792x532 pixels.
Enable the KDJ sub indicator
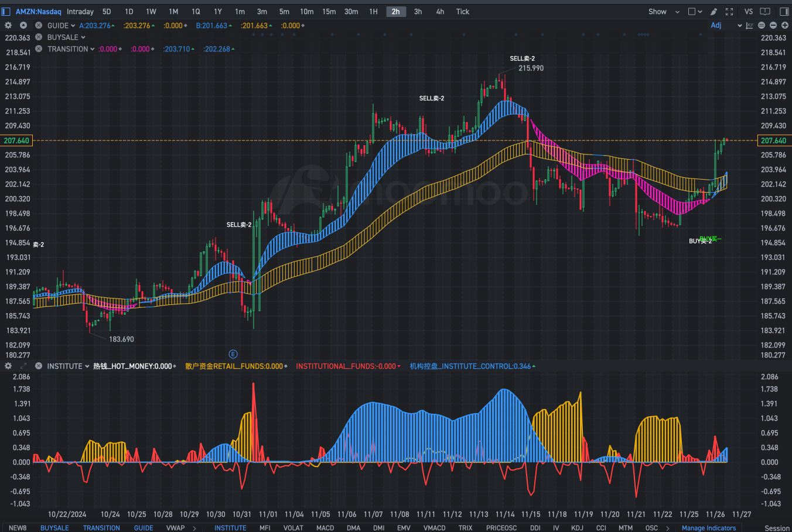point(577,527)
